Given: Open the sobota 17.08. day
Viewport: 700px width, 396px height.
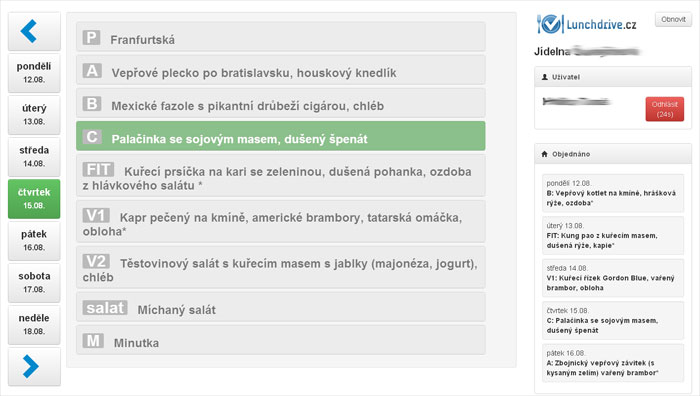Looking at the screenshot, I should 34,283.
